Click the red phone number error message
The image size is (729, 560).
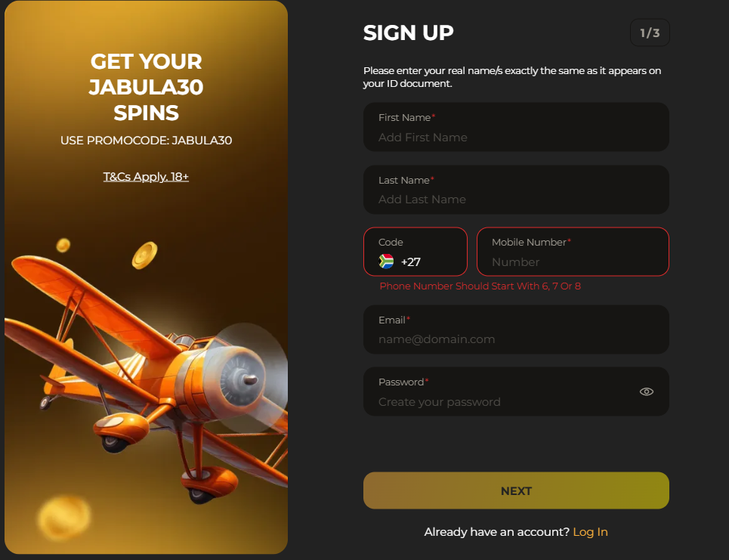[x=480, y=286]
